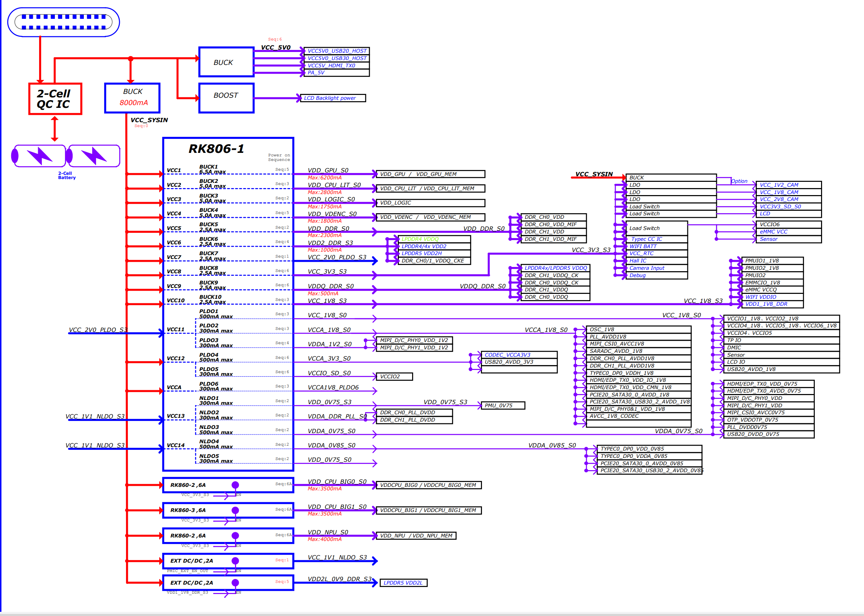Viewport: 864px width, 616px height.
Task: Select the Debug entry
Action: [657, 275]
